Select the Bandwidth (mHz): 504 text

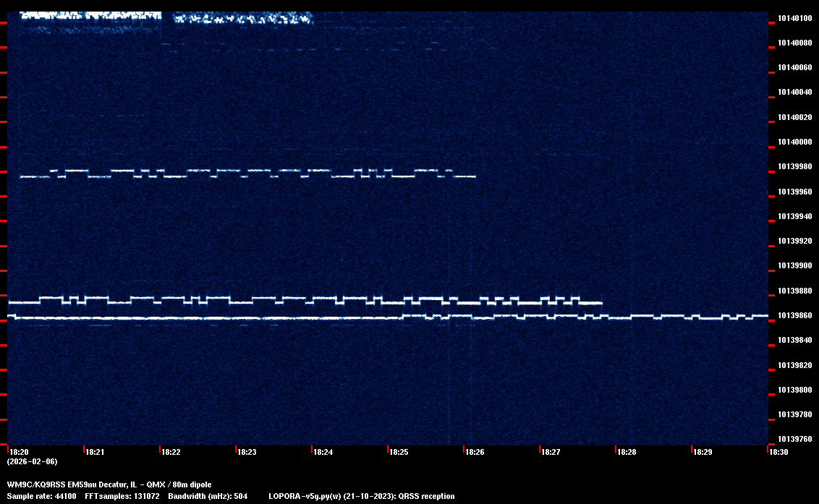point(208,496)
